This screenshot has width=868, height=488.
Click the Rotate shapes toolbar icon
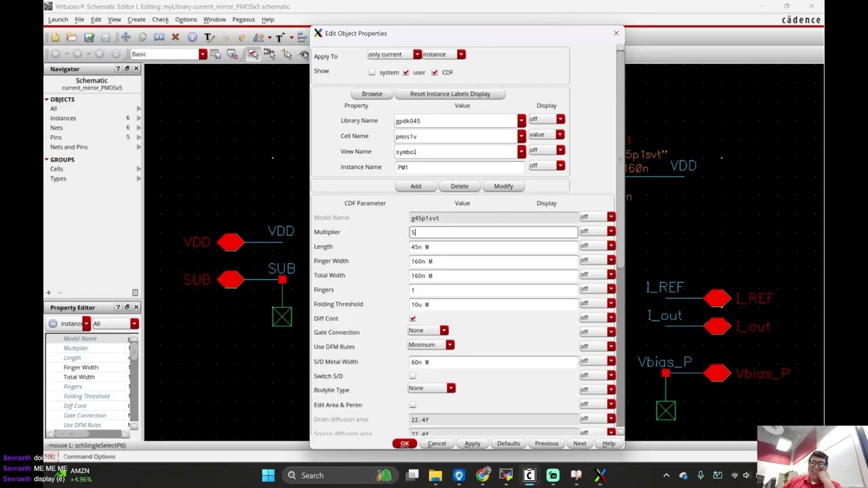coord(258,37)
